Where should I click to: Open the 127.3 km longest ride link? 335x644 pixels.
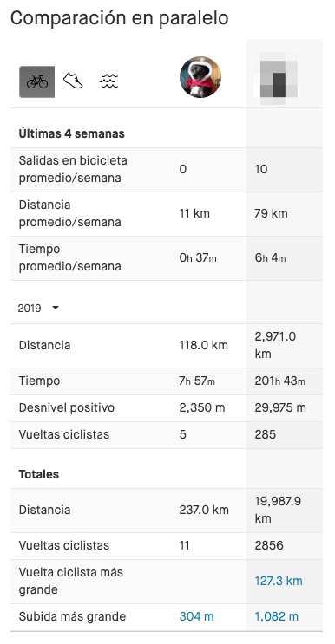tap(279, 582)
